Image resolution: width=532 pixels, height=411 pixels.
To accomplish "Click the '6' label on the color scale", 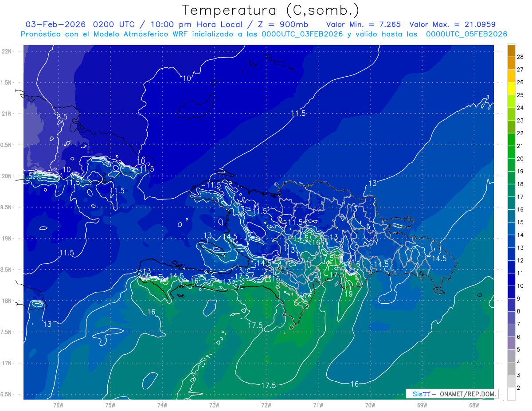I will point(519,337).
